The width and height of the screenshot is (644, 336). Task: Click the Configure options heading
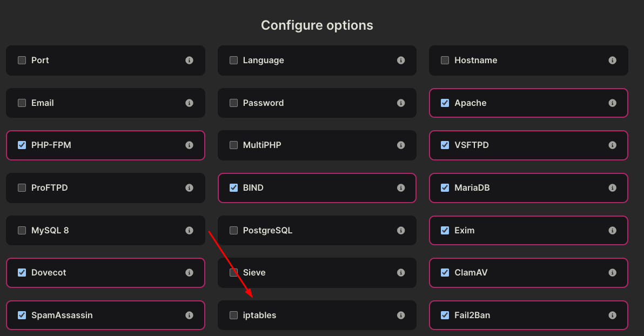[317, 25]
